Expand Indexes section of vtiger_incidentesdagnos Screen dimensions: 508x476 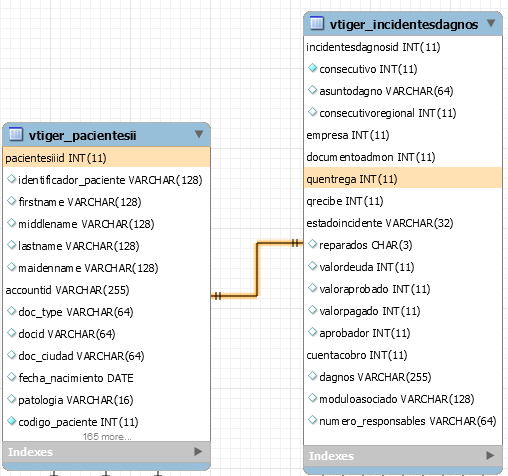point(490,455)
